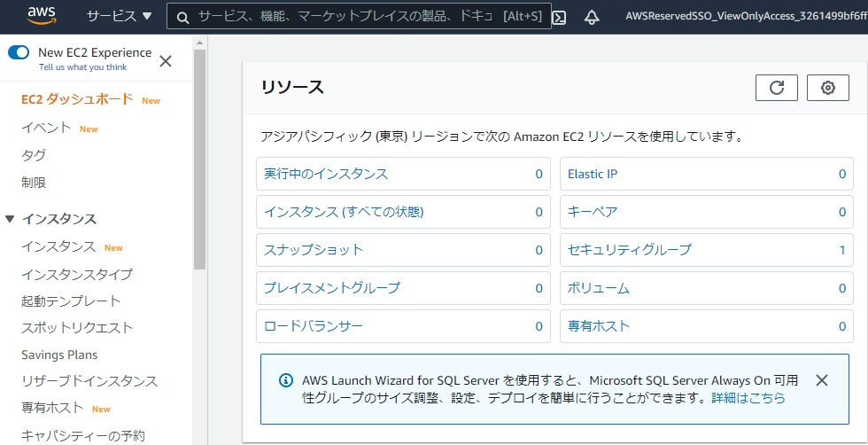
Task: Open 実行中のインスタンス resource link
Action: [x=326, y=174]
